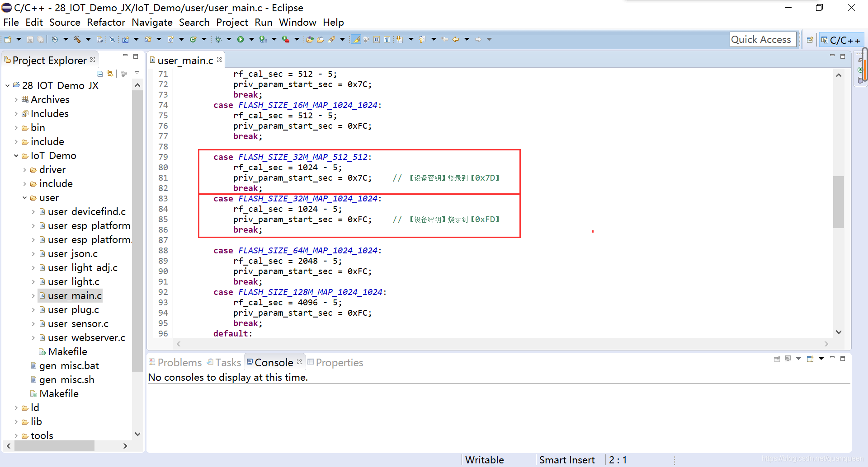Open the Refactor menu
Screen dimensions: 868x467
coord(106,22)
